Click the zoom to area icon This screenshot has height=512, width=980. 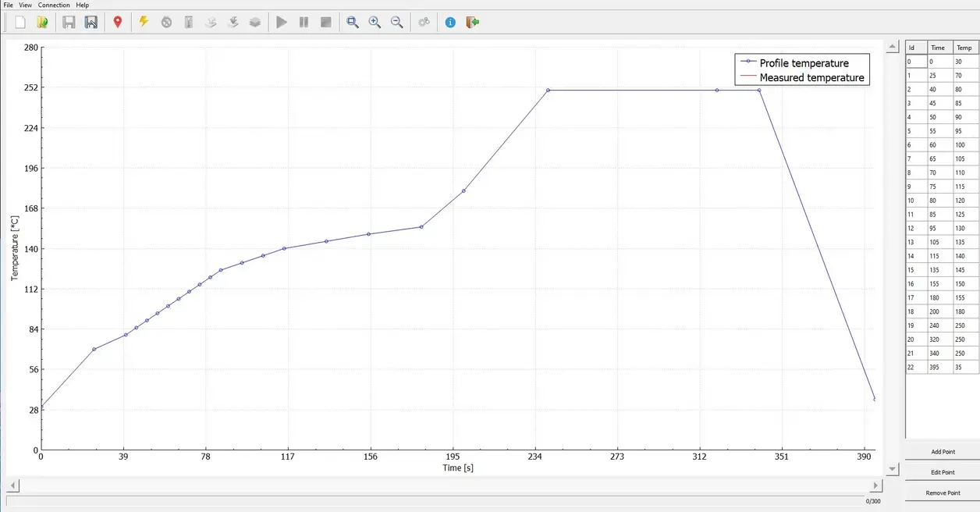click(353, 23)
